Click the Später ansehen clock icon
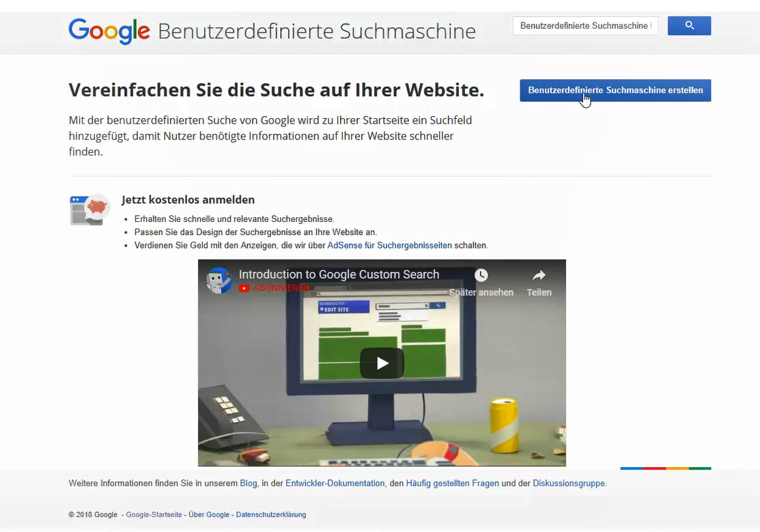This screenshot has height=532, width=760. coord(481,275)
